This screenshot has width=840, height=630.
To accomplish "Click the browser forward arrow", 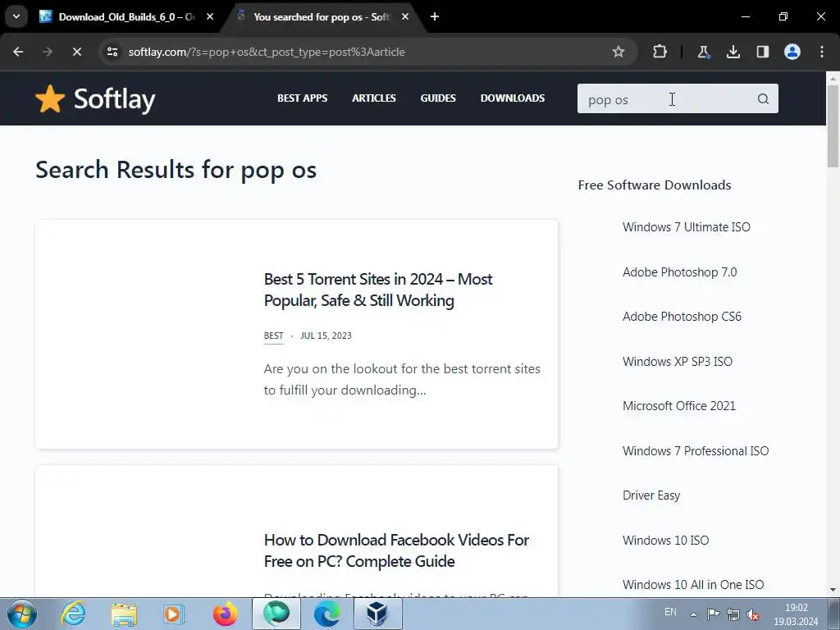I will tap(48, 52).
